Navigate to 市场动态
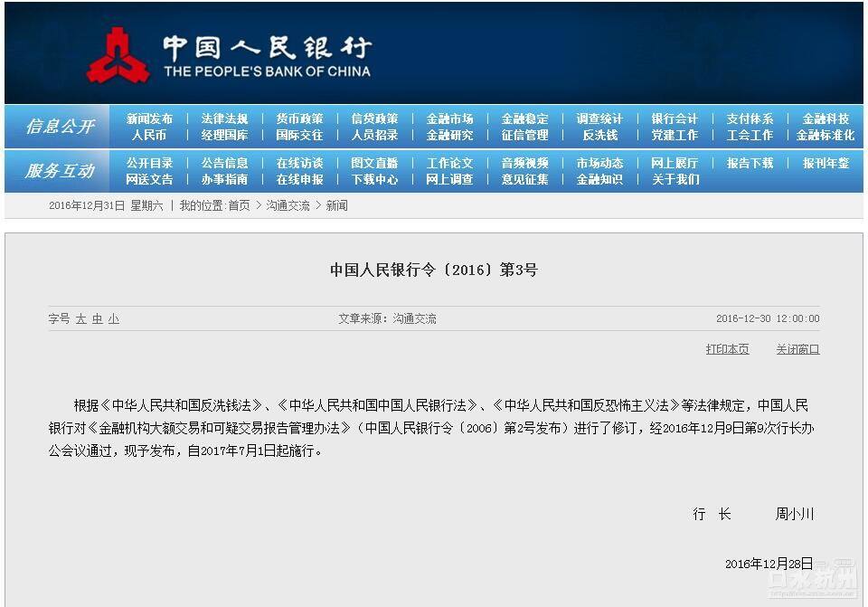 [599, 164]
